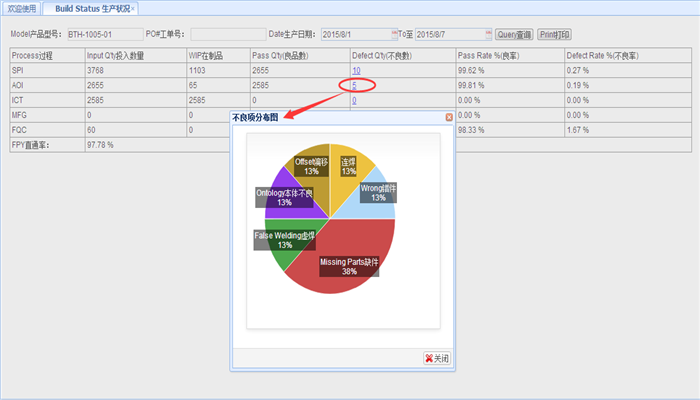Click the Defect Q'ty(不良数) column header

coord(403,56)
